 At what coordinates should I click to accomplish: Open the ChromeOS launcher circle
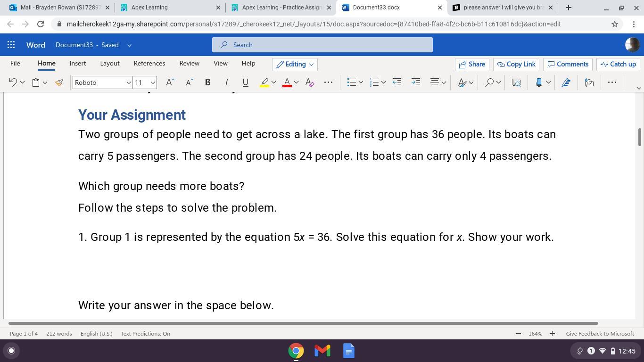(x=11, y=351)
